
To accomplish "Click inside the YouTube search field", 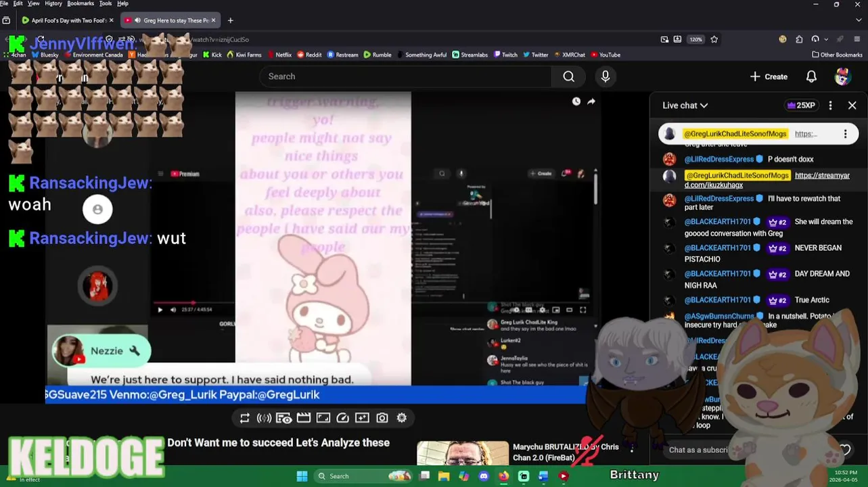I will point(405,76).
